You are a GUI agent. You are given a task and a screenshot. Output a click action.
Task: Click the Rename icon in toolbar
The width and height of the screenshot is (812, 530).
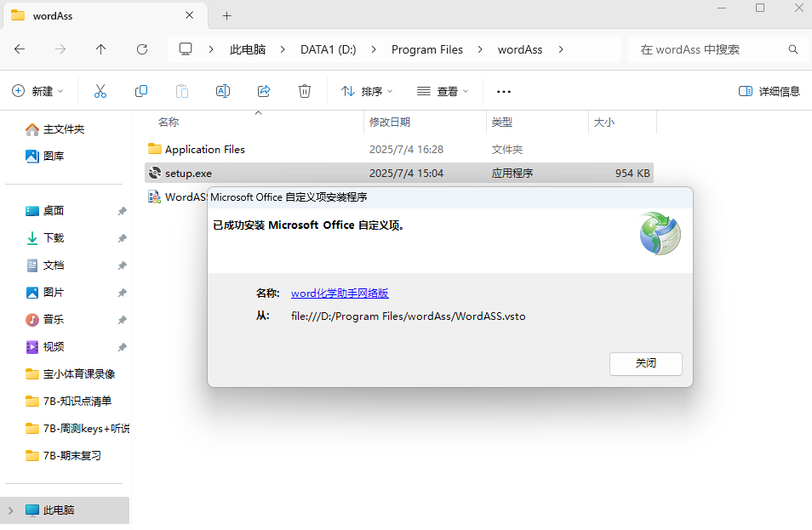(x=223, y=91)
